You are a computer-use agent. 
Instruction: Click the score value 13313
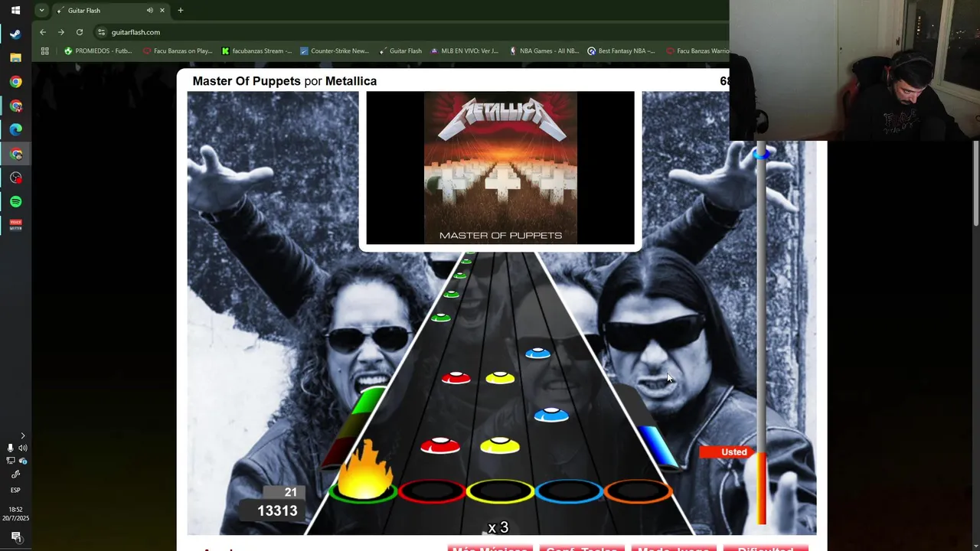[277, 511]
